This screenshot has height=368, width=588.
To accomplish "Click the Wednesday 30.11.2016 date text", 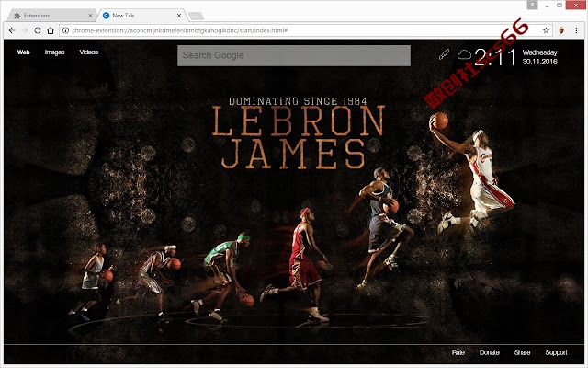I will 539,57.
